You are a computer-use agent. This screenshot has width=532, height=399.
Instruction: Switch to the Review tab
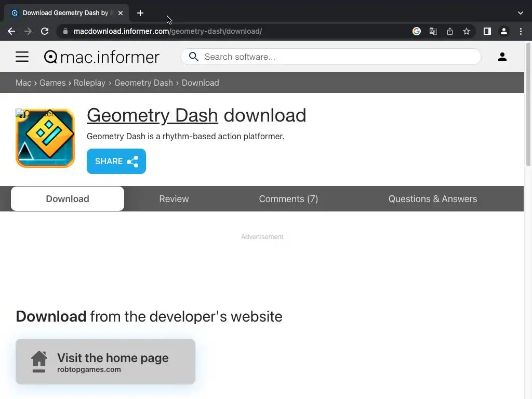point(174,199)
